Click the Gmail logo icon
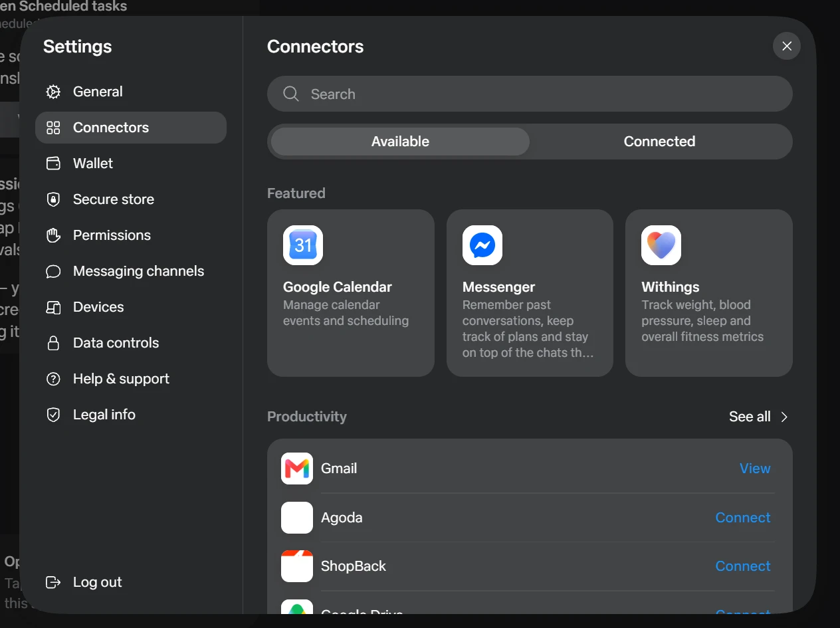 click(x=297, y=469)
